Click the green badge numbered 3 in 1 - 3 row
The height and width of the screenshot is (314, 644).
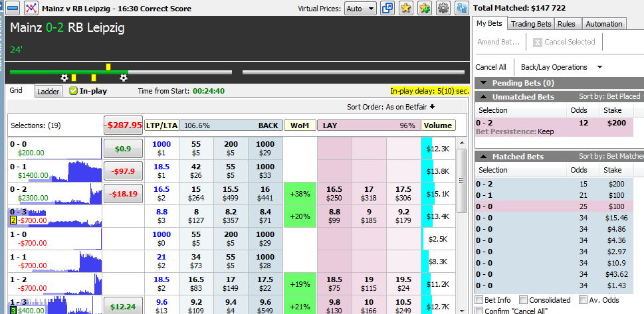pyautogui.click(x=13, y=310)
